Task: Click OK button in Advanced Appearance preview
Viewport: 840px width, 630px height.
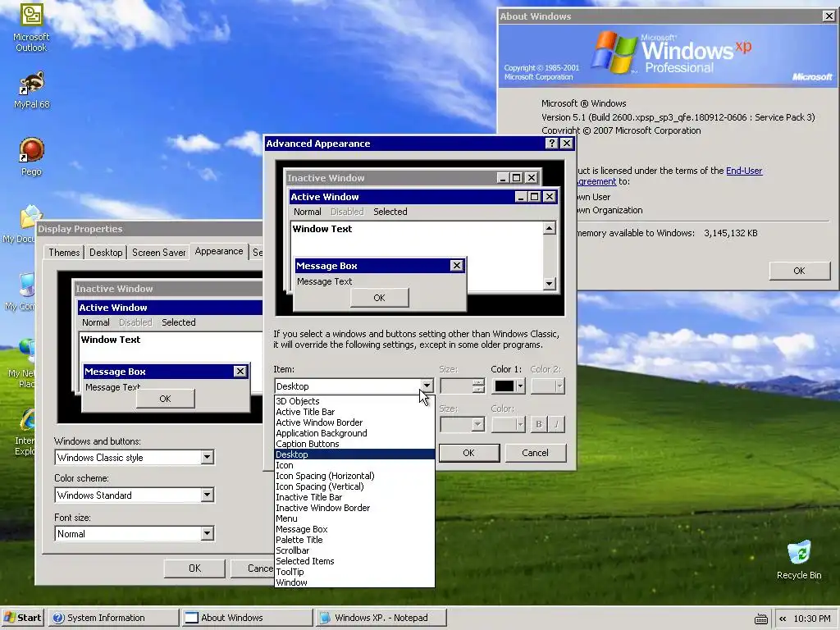Action: tap(379, 298)
